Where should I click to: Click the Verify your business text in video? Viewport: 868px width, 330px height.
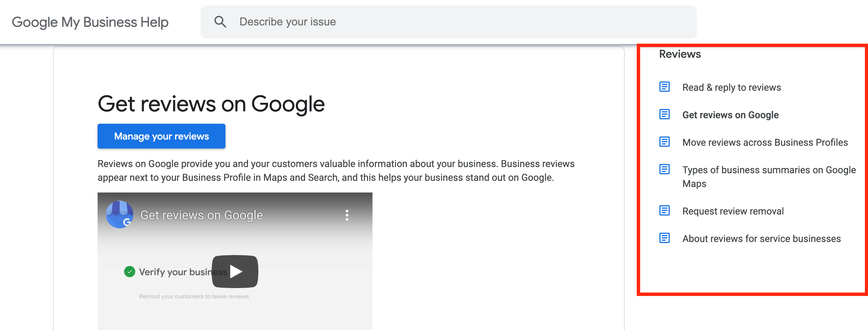pos(183,272)
